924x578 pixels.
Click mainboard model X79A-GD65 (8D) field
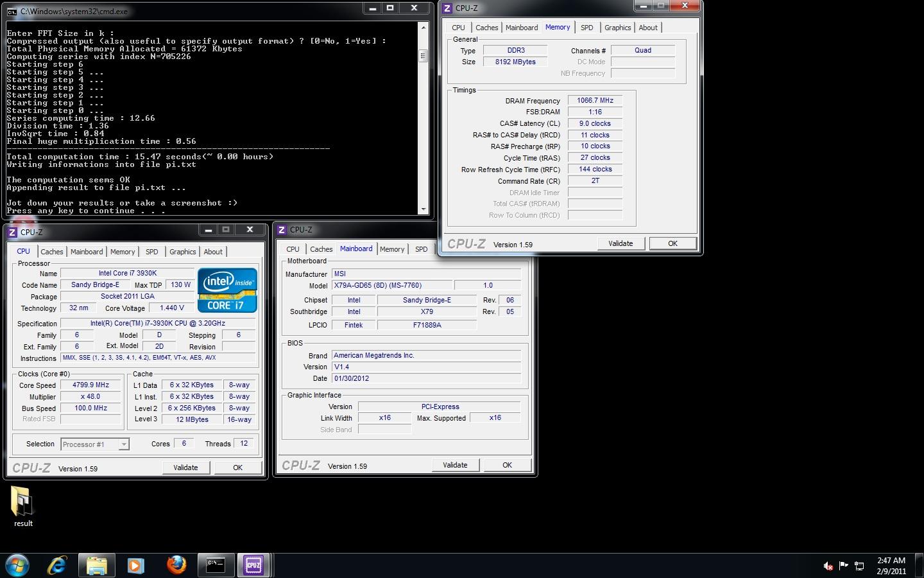pyautogui.click(x=391, y=285)
